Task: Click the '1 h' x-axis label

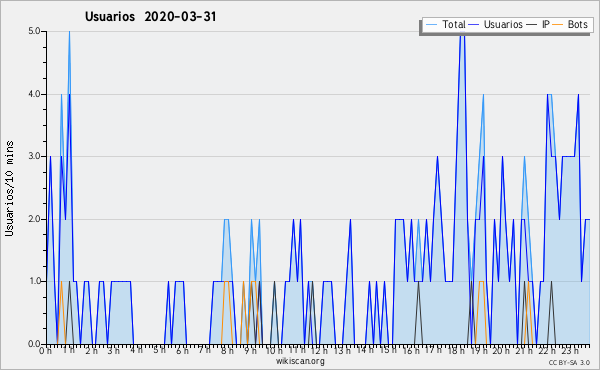Action: (x=69, y=350)
